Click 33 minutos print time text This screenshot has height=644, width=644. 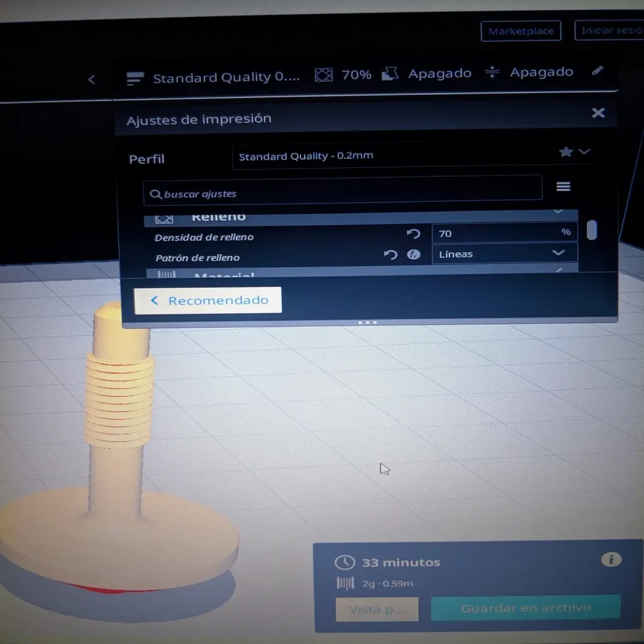[401, 562]
